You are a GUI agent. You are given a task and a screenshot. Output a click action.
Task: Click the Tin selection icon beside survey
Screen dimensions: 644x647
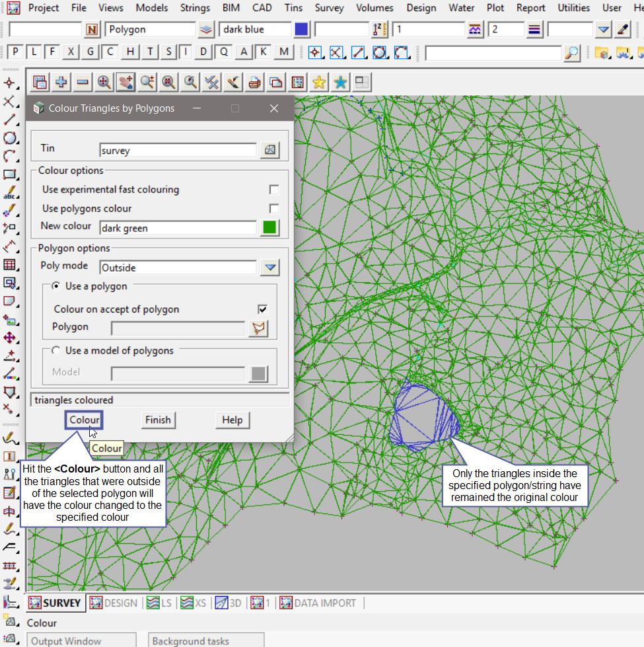click(269, 150)
